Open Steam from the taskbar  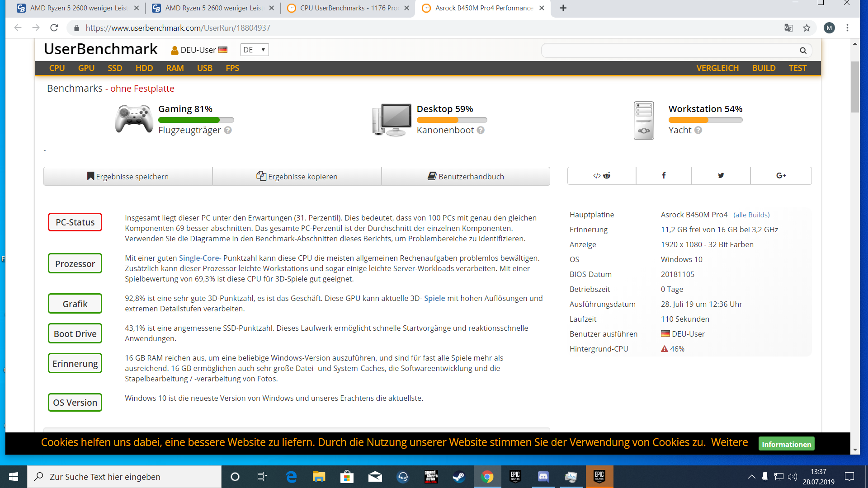(458, 477)
